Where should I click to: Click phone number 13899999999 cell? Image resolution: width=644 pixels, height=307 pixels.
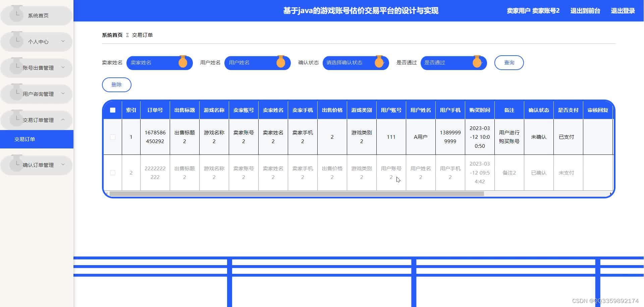(450, 137)
